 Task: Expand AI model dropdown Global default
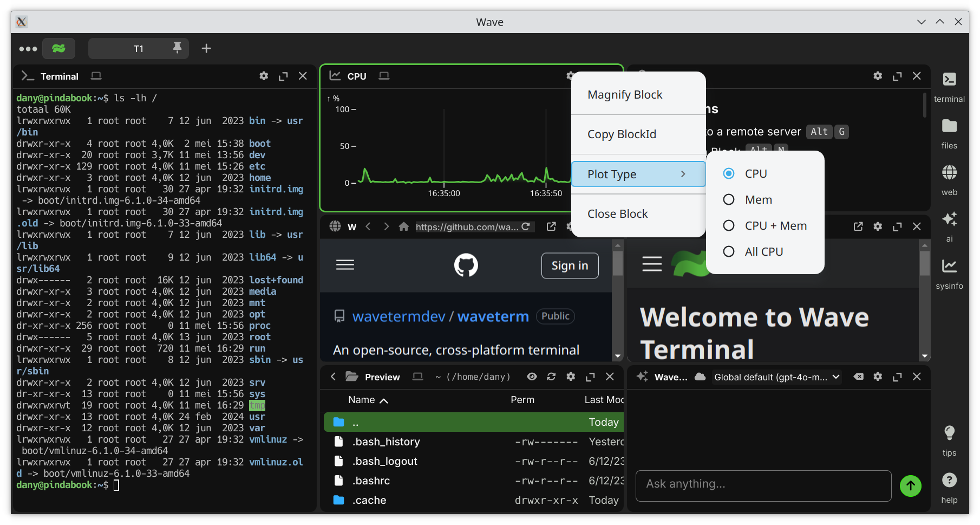(x=776, y=377)
